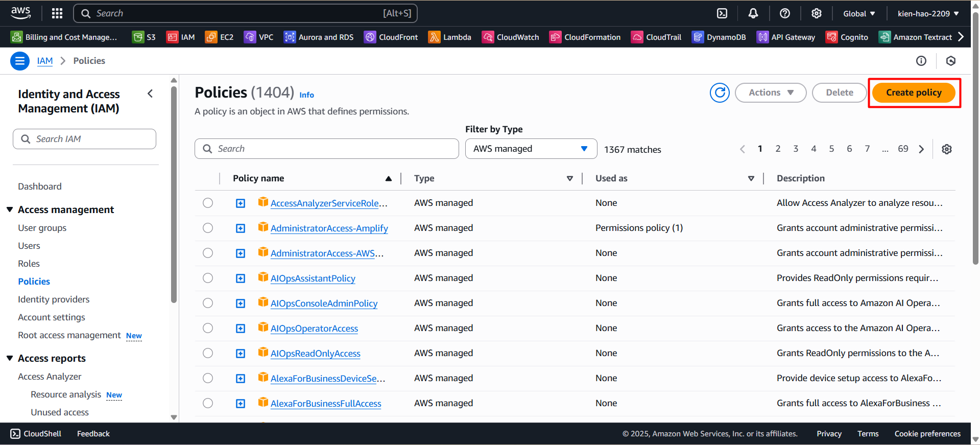The width and height of the screenshot is (980, 445).
Task: Toggle the hamburger navigation menu button
Action: 20,61
